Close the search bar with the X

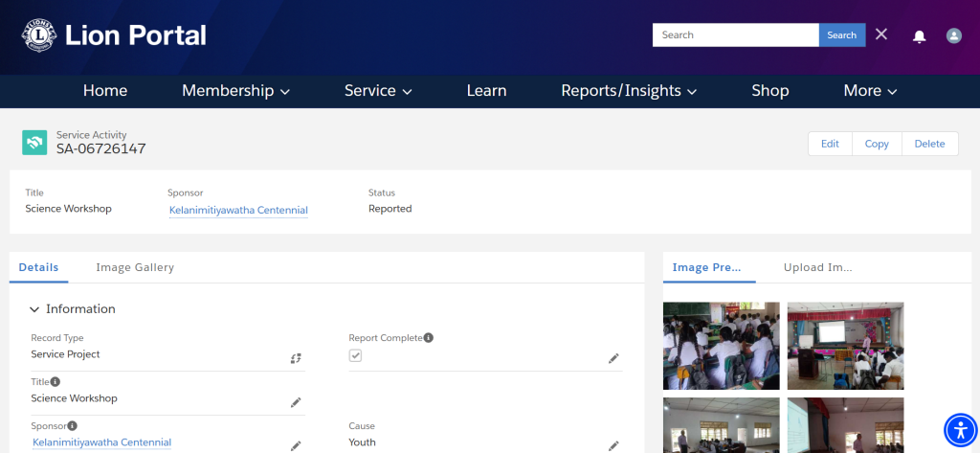pos(881,34)
